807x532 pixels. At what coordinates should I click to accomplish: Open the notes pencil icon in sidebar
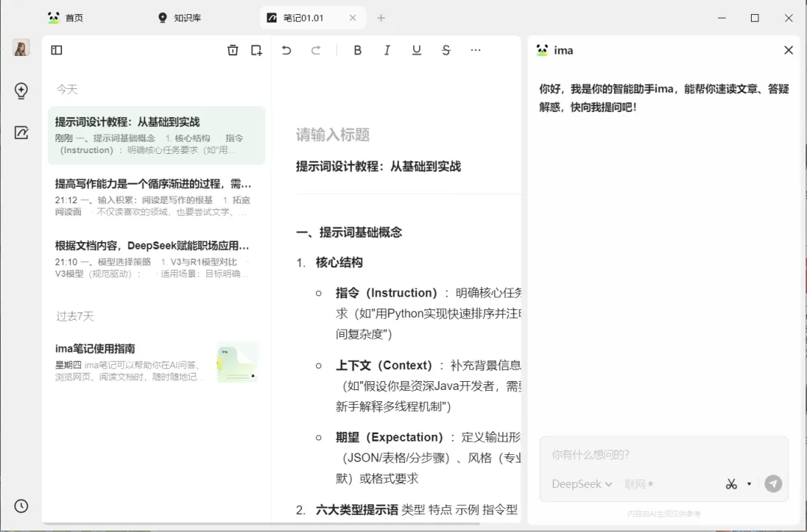pos(21,133)
